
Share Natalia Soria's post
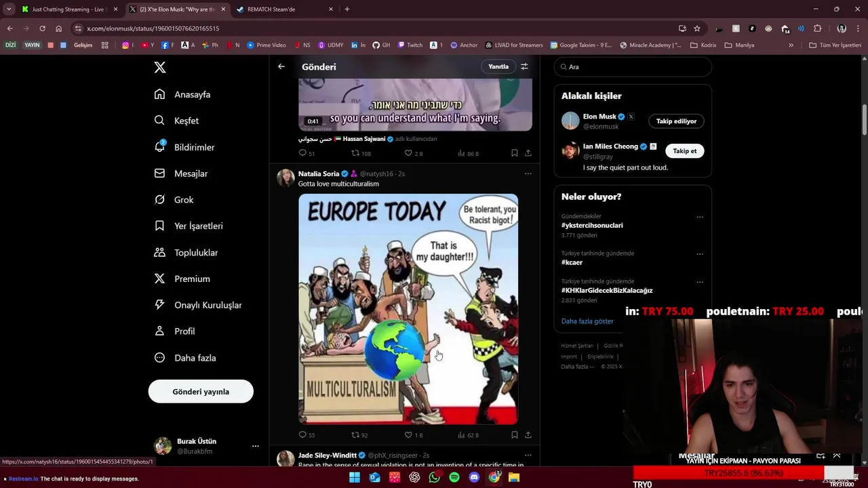pos(528,435)
